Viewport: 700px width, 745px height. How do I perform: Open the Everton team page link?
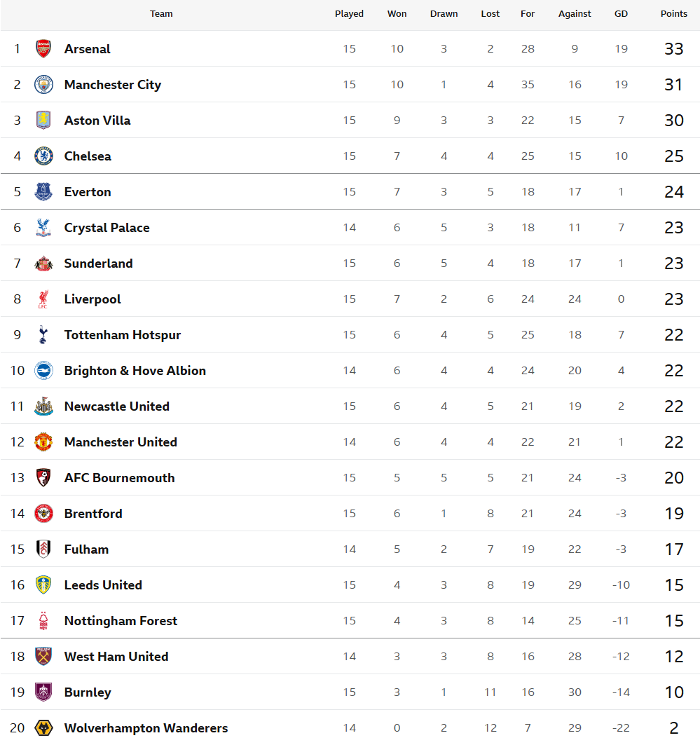88,192
